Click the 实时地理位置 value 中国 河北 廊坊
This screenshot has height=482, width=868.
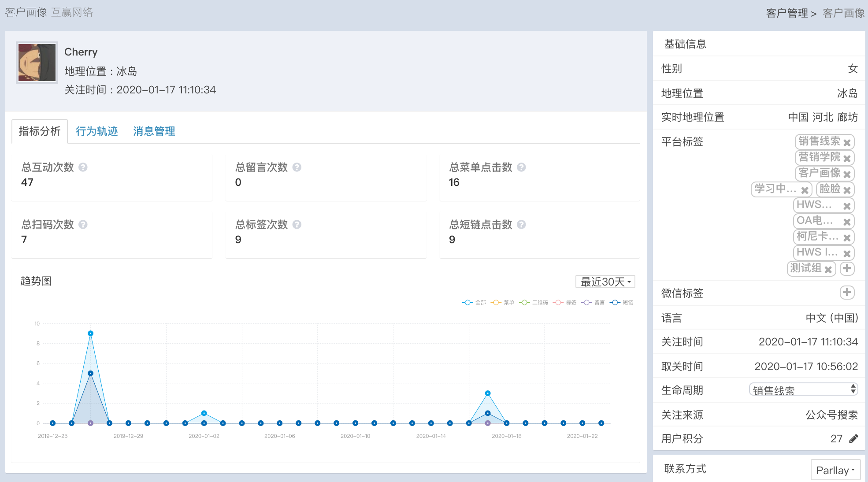point(823,117)
